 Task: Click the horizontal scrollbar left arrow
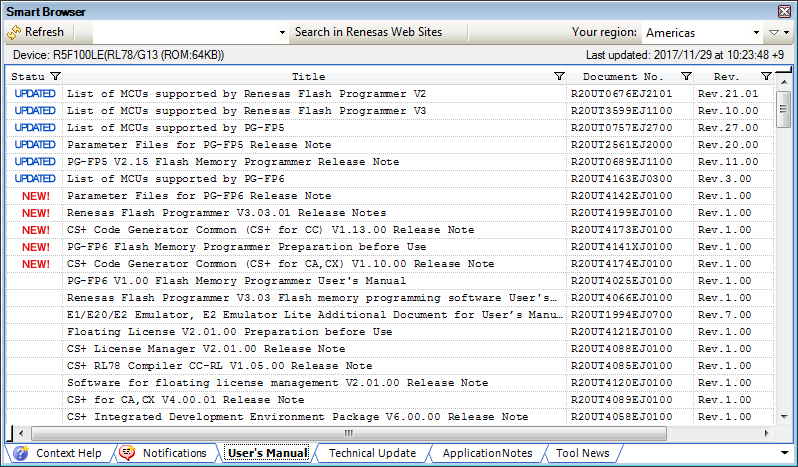pyautogui.click(x=21, y=433)
